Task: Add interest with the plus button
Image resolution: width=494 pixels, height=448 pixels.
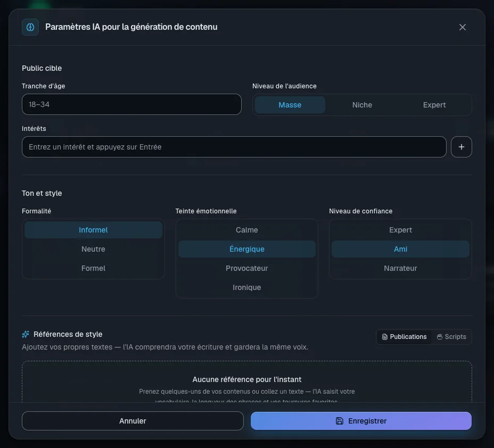Action: tap(461, 147)
